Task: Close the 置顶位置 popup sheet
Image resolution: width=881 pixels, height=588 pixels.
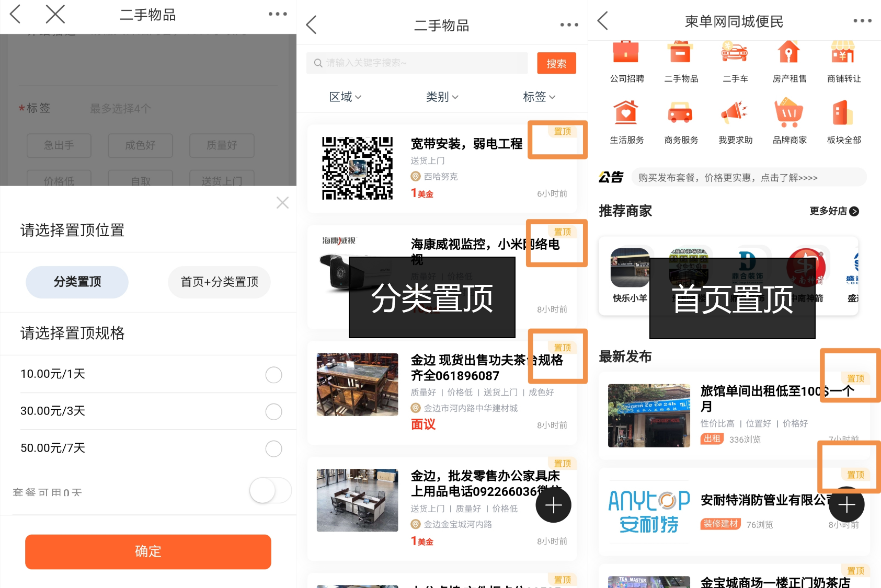Action: (282, 203)
